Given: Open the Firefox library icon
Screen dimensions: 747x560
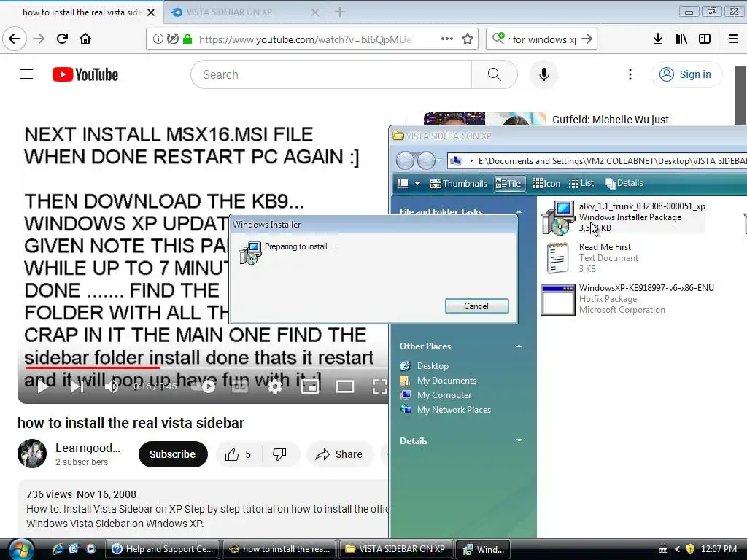Looking at the screenshot, I should click(681, 39).
